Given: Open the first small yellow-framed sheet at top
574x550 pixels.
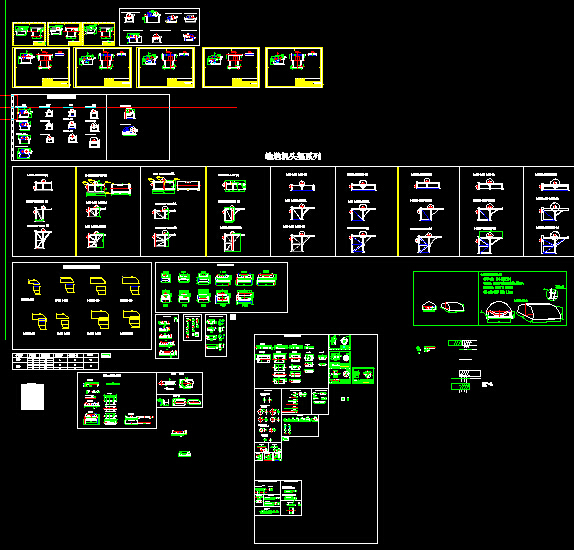Looking at the screenshot, I should (x=29, y=34).
